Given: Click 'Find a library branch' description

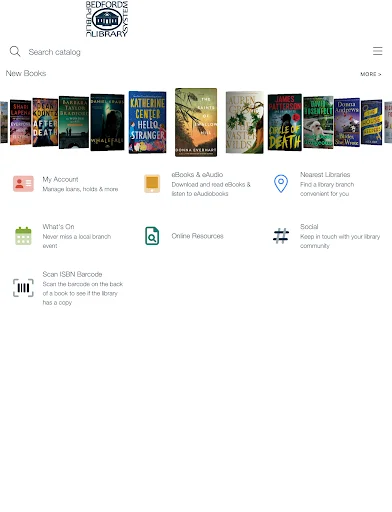Looking at the screenshot, I should pyautogui.click(x=327, y=184).
